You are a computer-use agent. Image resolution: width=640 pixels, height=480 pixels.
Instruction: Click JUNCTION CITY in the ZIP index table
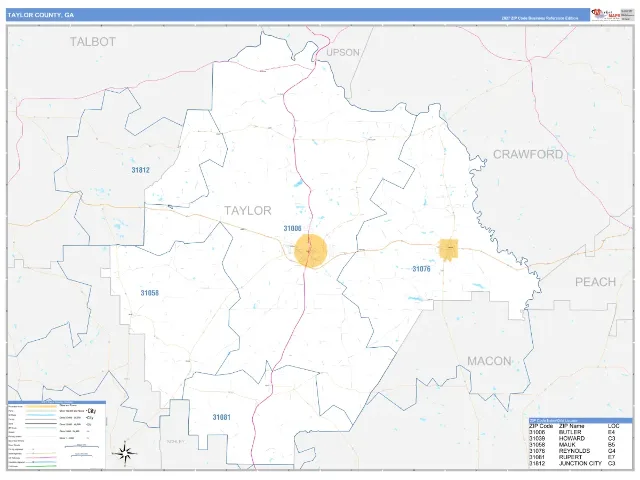580,464
